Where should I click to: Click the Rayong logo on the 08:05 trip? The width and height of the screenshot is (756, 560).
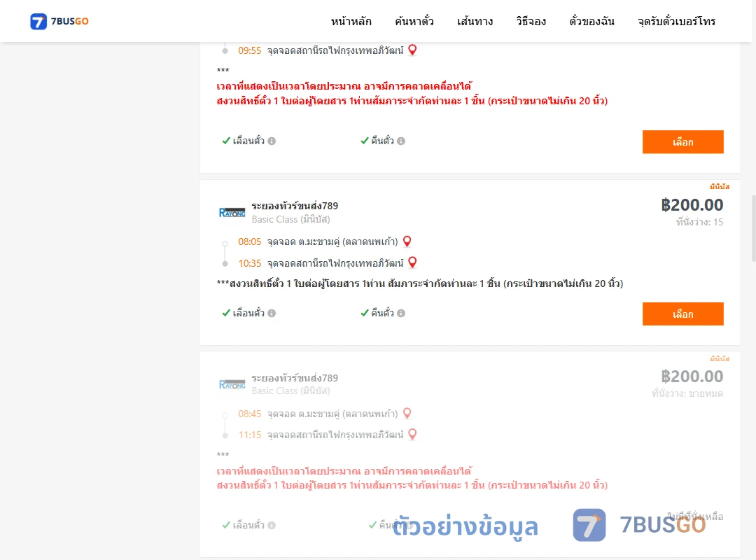click(232, 212)
